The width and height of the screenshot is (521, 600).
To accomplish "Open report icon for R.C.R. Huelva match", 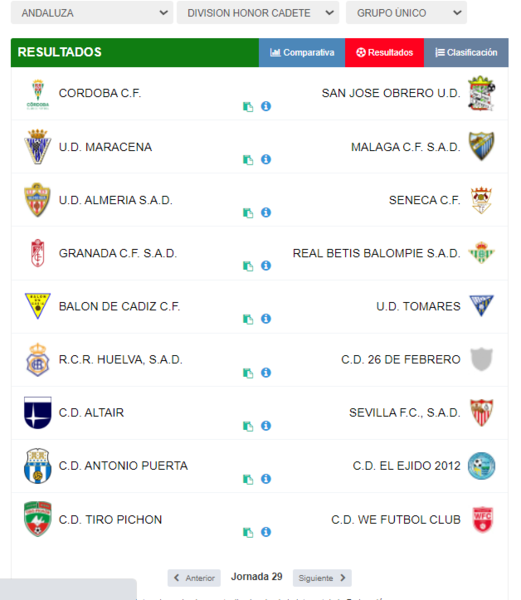I will pos(248,373).
